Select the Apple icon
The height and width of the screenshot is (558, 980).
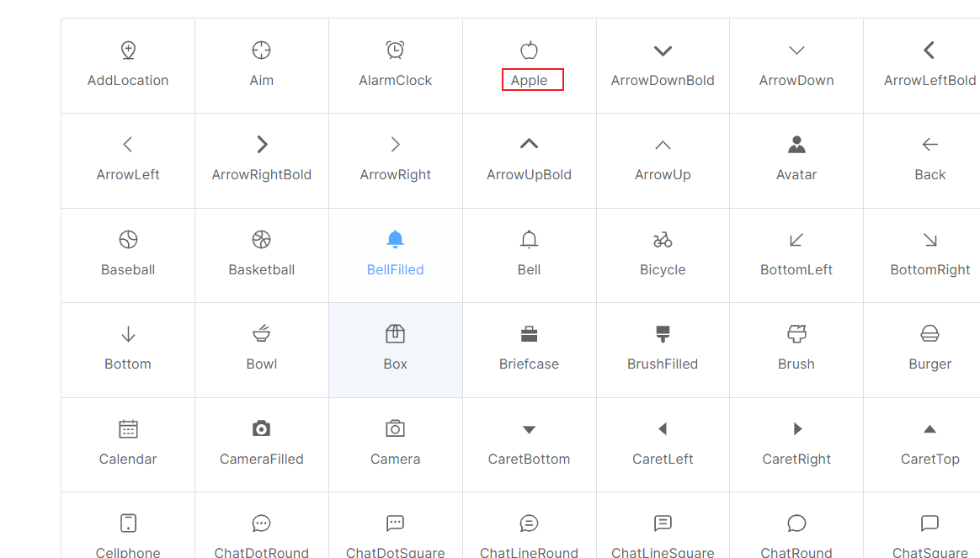(529, 50)
